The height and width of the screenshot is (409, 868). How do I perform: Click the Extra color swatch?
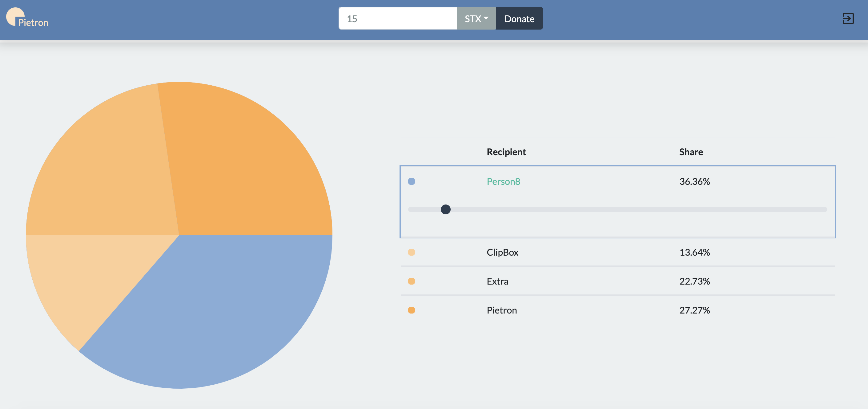pyautogui.click(x=412, y=281)
